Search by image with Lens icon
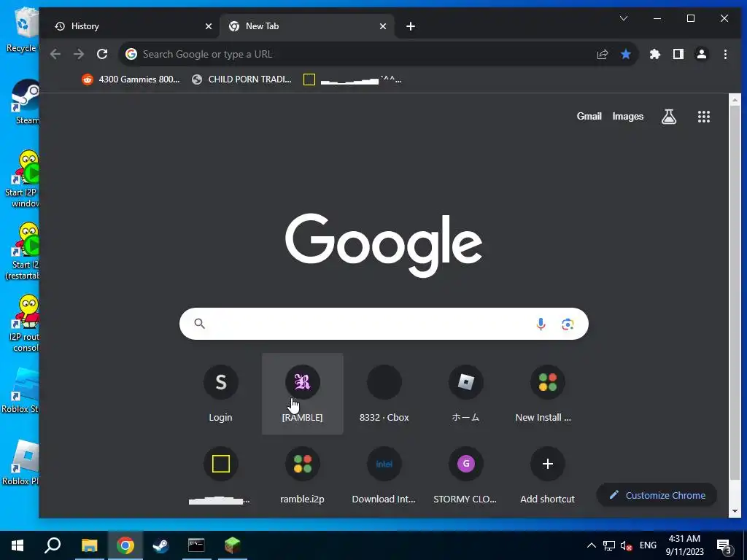The image size is (747, 560). pyautogui.click(x=568, y=324)
